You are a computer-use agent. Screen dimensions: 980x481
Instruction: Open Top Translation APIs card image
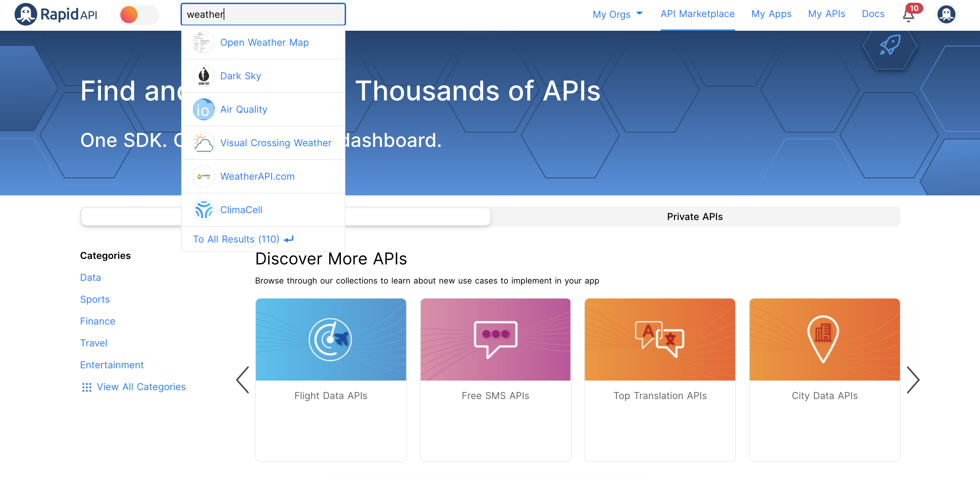[660, 339]
